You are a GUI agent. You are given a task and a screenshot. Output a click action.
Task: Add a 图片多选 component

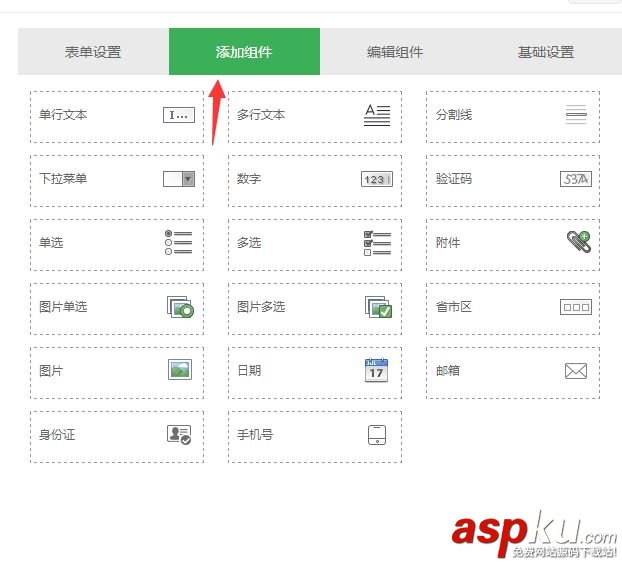click(x=315, y=309)
